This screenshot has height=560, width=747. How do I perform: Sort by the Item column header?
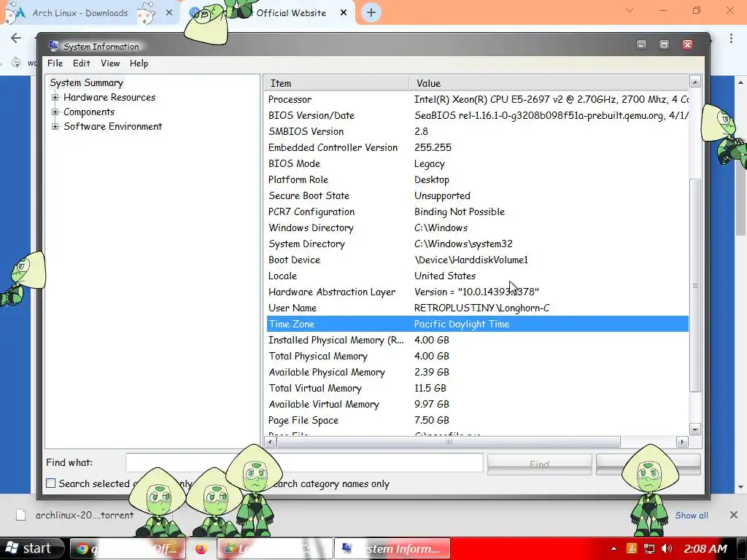pos(336,83)
